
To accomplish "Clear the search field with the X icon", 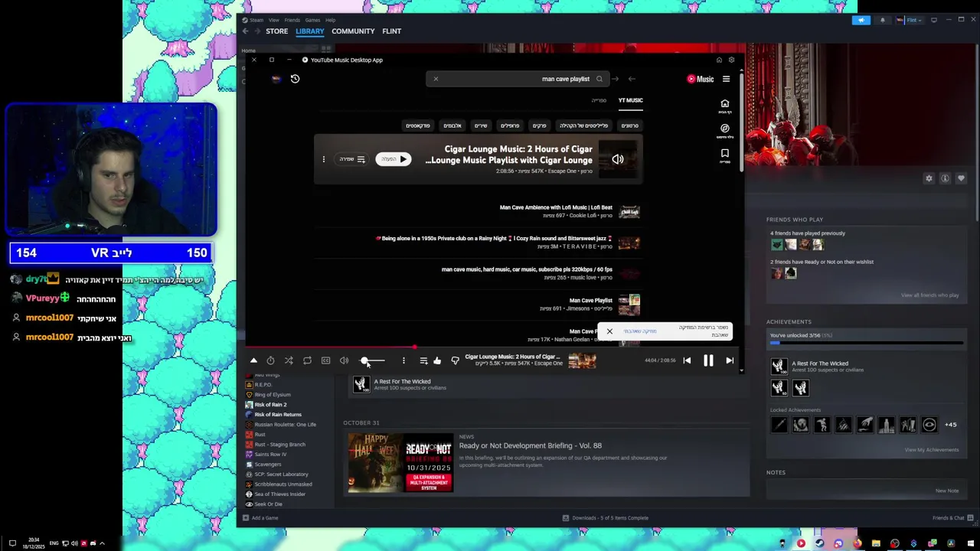I will click(x=436, y=79).
